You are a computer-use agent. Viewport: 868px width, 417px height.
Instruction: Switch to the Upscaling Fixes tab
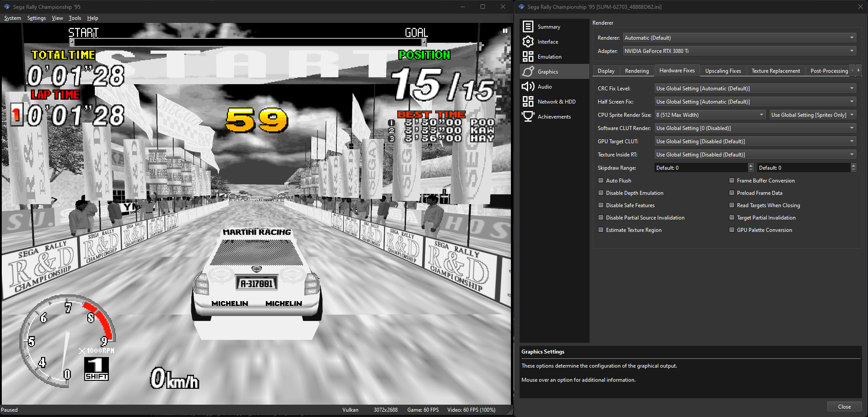tap(723, 71)
